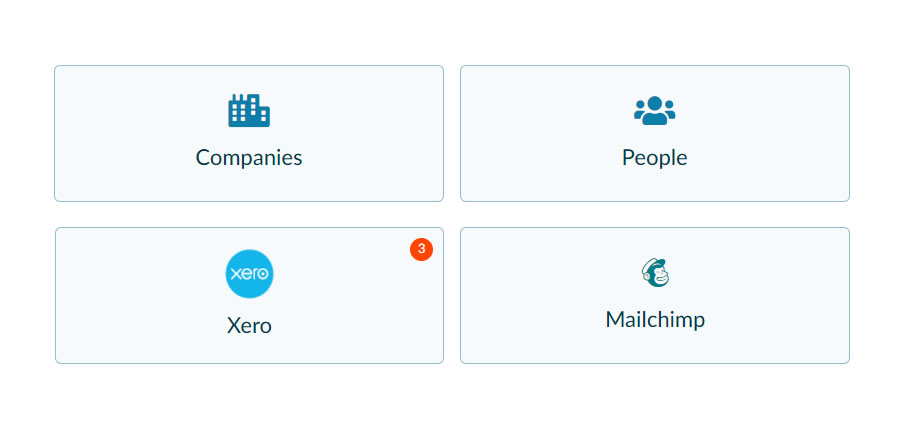The height and width of the screenshot is (435, 905).
Task: Go to the People section via its tile
Action: pos(655,133)
